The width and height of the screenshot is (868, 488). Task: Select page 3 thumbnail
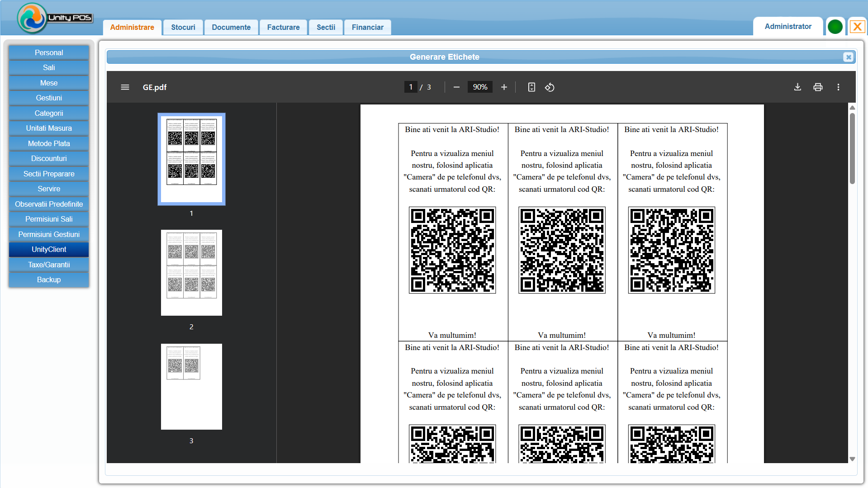tap(191, 386)
